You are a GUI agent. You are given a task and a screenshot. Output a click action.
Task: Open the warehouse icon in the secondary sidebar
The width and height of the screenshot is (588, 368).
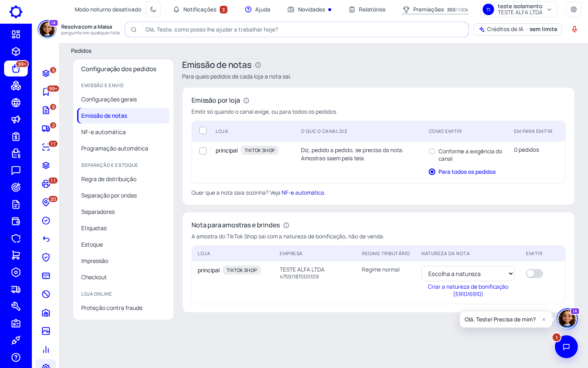[x=46, y=313]
